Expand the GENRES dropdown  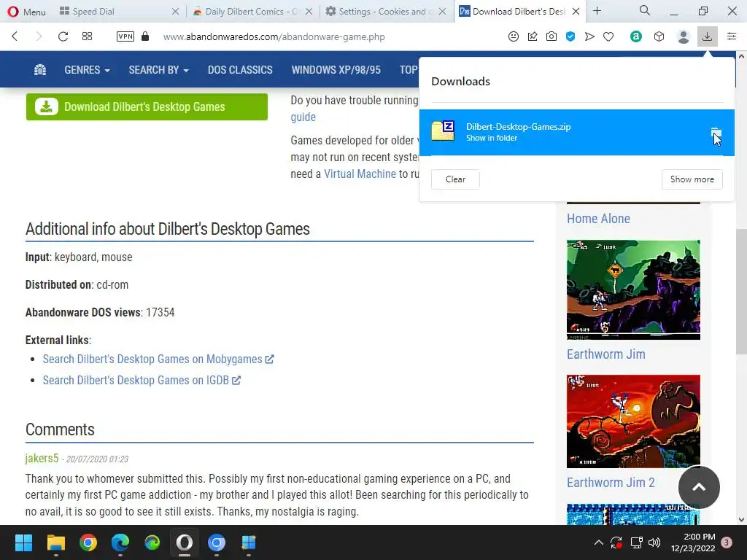[x=88, y=70]
